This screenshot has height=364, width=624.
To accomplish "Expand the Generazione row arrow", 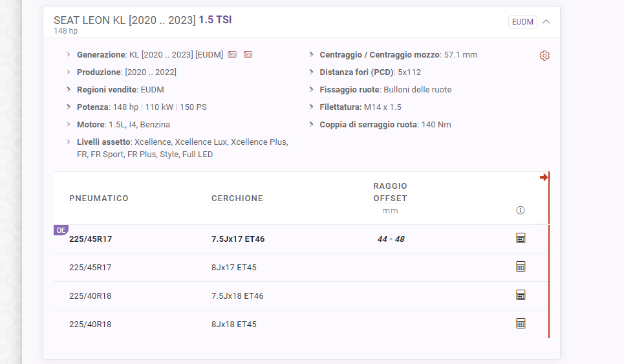I will tap(69, 55).
